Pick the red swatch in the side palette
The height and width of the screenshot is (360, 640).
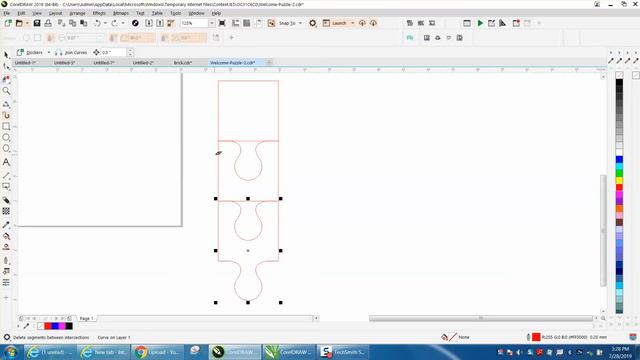[x=619, y=187]
